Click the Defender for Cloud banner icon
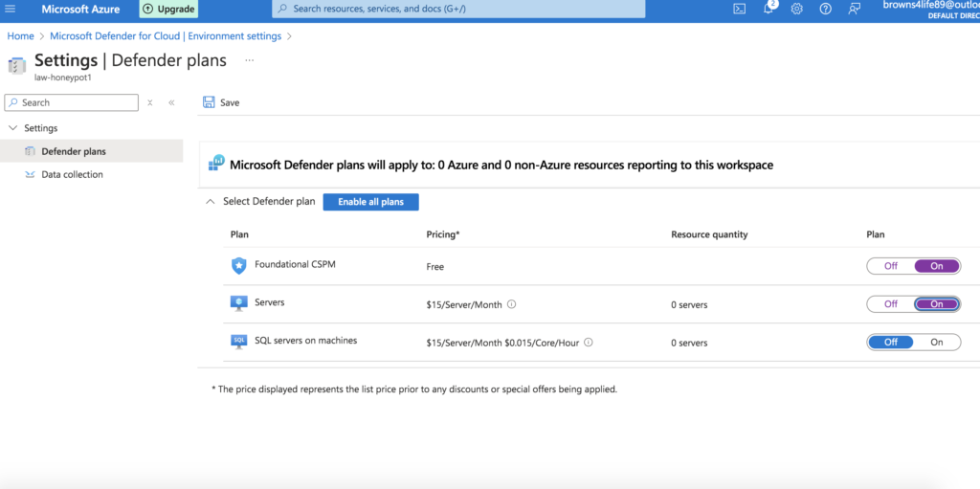 tap(216, 164)
